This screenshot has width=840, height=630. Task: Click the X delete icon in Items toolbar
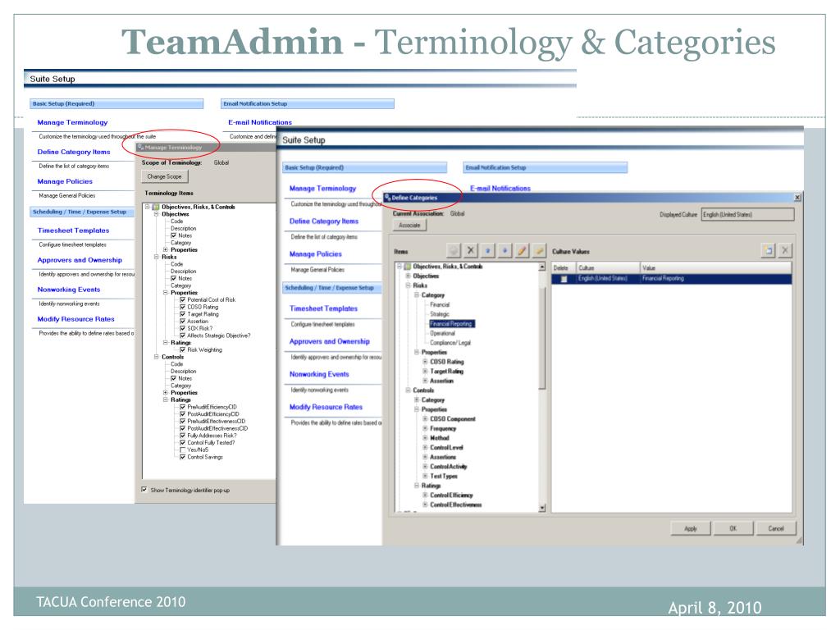click(x=470, y=250)
